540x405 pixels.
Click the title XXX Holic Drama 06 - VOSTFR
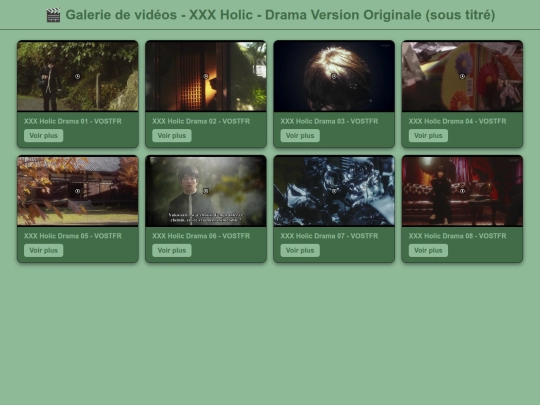201,236
